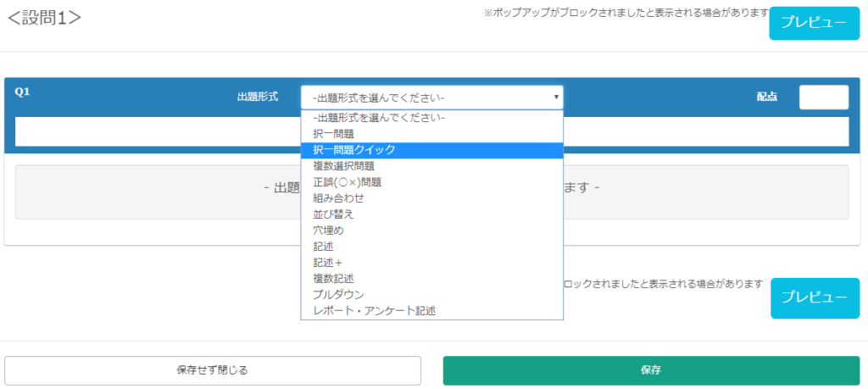Image resolution: width=868 pixels, height=389 pixels.
Task: Click the top プレビュー button
Action: [814, 23]
